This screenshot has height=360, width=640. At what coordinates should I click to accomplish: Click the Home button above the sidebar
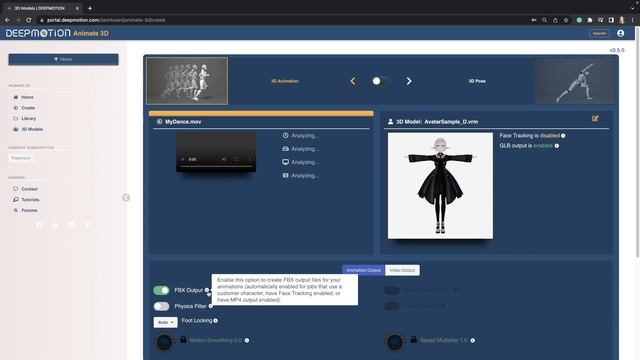63,59
